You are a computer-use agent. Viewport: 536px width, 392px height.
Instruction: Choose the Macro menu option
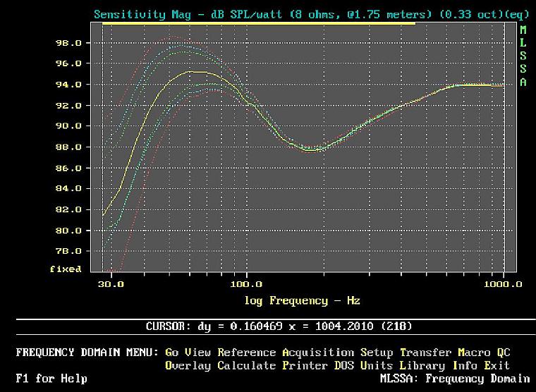pyautogui.click(x=475, y=353)
